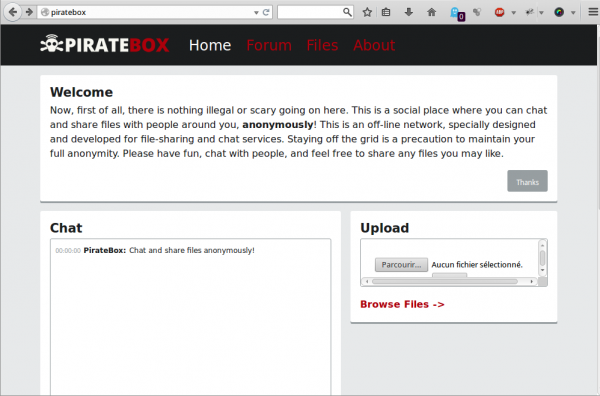The width and height of the screenshot is (600, 396).
Task: Open the About page link
Action: click(x=374, y=45)
